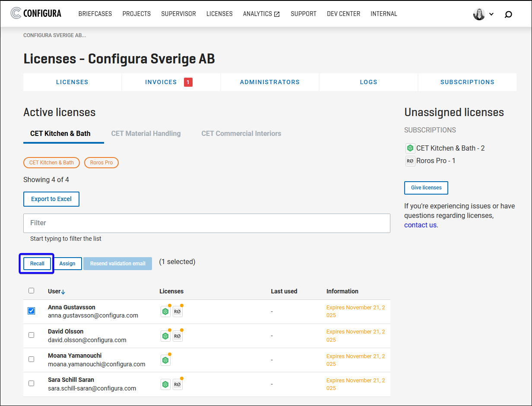Click the unassigned Roros Pro icon
The height and width of the screenshot is (406, 532).
point(410,161)
